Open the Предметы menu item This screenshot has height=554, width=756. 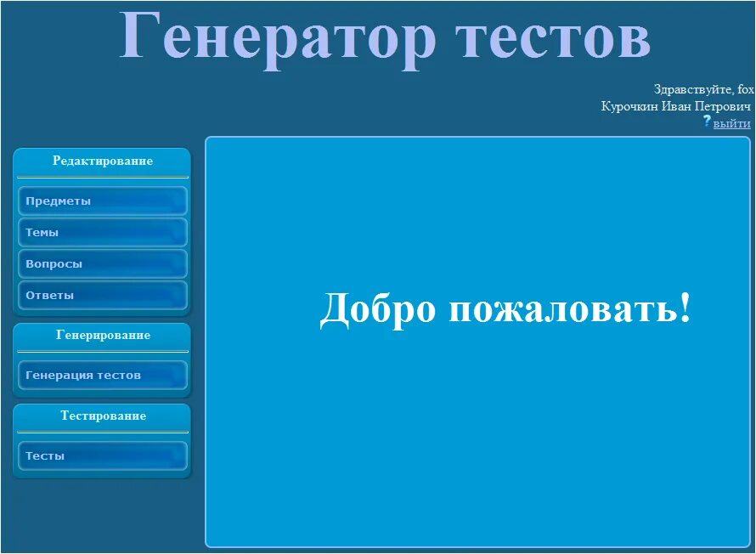click(x=103, y=201)
